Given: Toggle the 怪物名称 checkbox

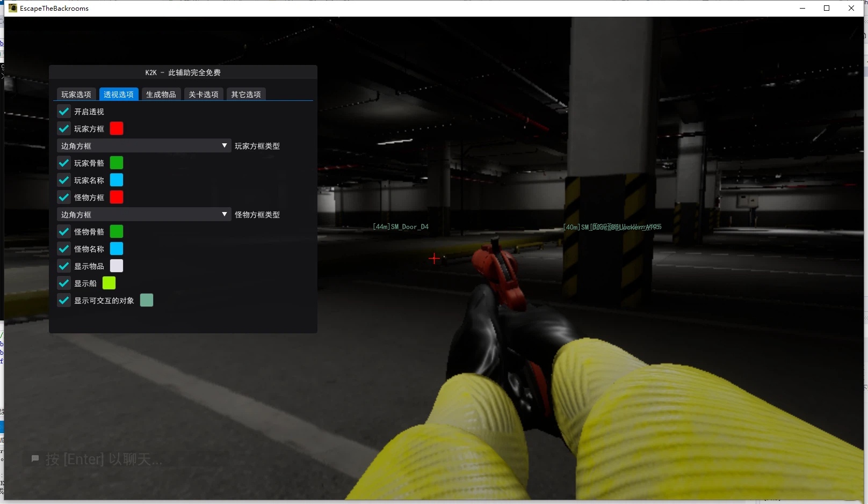Looking at the screenshot, I should pyautogui.click(x=64, y=249).
